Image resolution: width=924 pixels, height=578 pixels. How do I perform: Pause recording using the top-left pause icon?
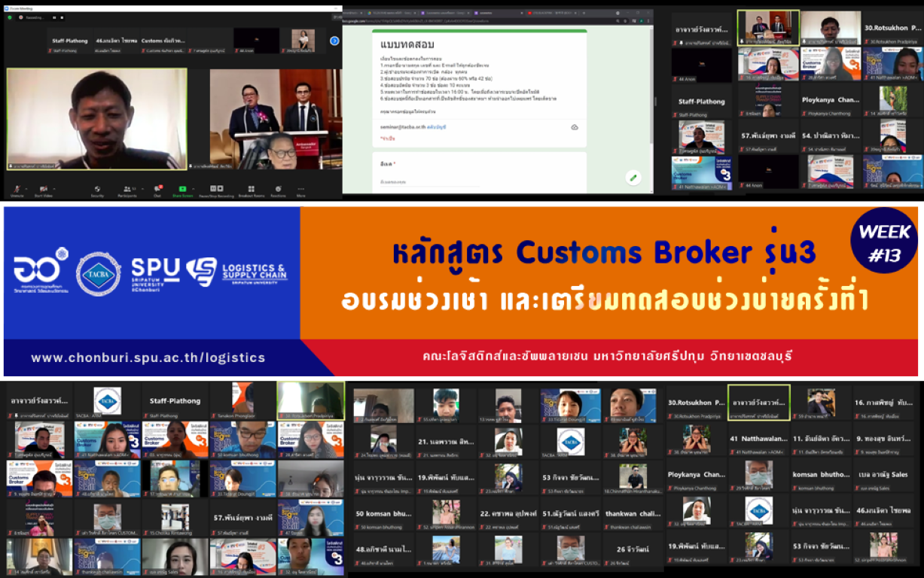point(55,17)
